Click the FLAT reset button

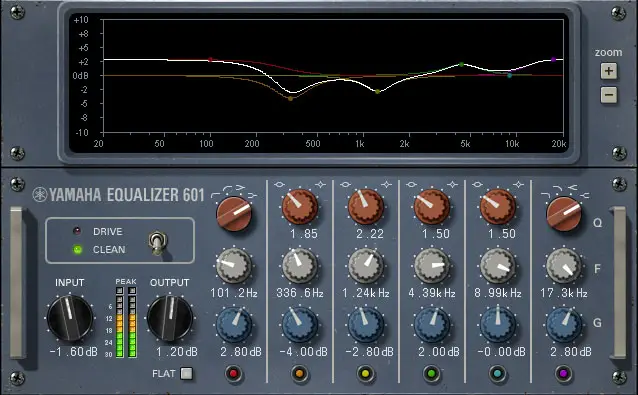coord(187,373)
